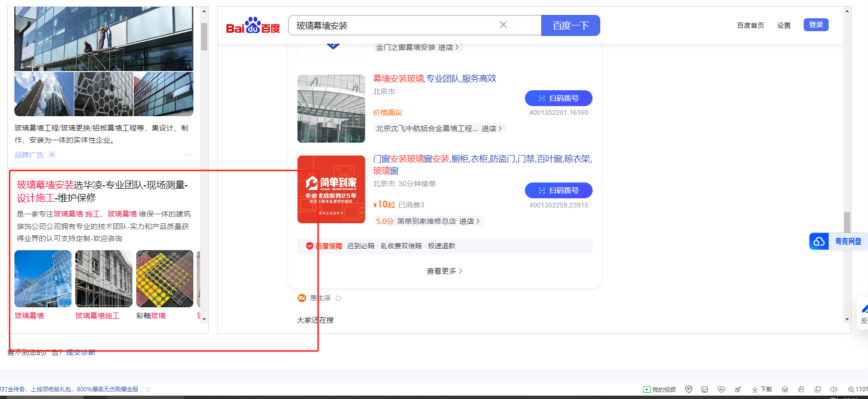Click the 夸克网盘 label
The width and height of the screenshot is (868, 399).
coord(848,242)
